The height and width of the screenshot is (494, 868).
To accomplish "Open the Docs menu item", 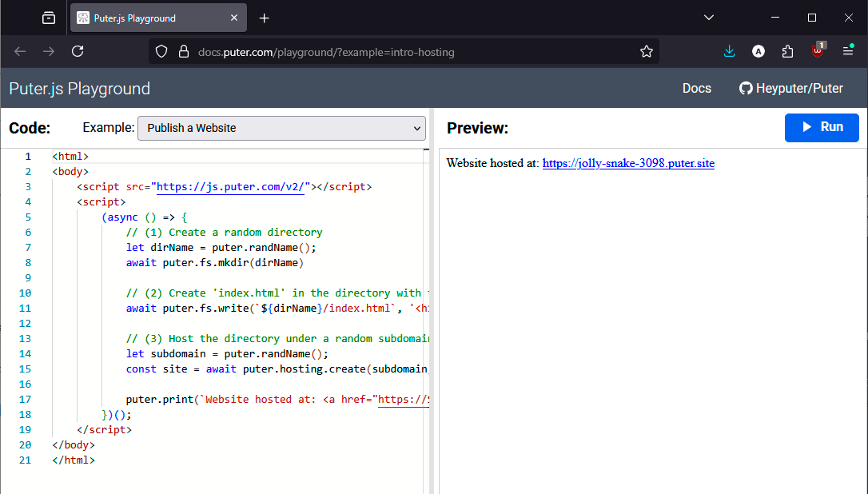I will point(696,88).
